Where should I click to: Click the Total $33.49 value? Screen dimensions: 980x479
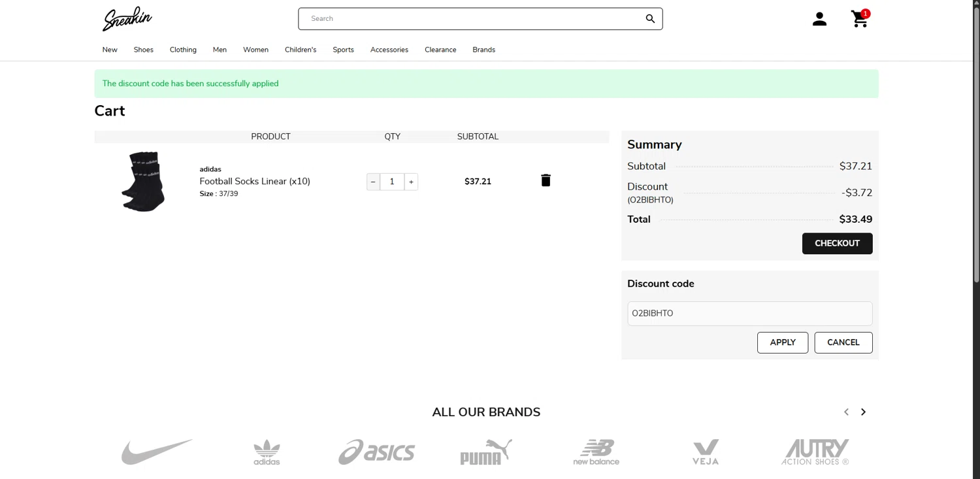(856, 220)
